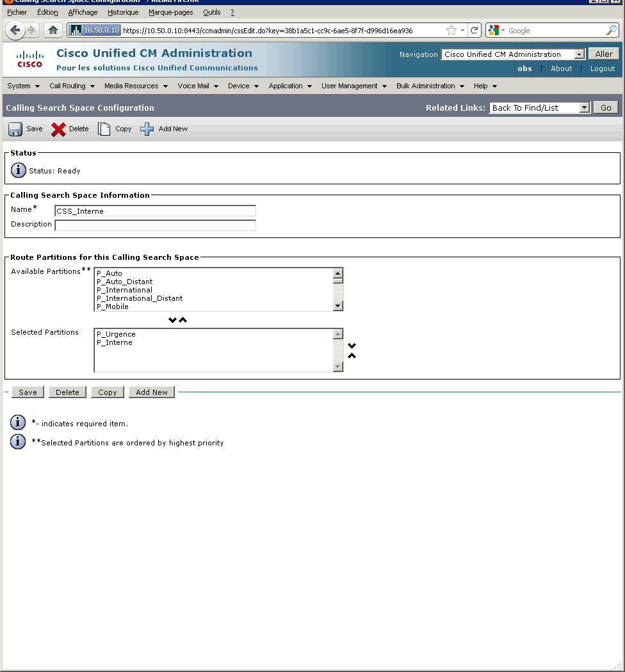Open the Affichage browser menu

(x=83, y=12)
